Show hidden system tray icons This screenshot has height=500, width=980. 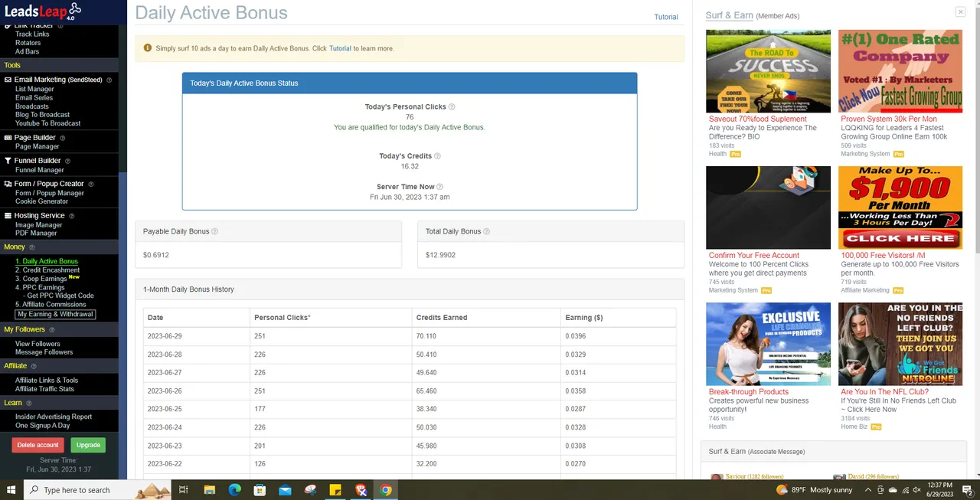coord(867,490)
